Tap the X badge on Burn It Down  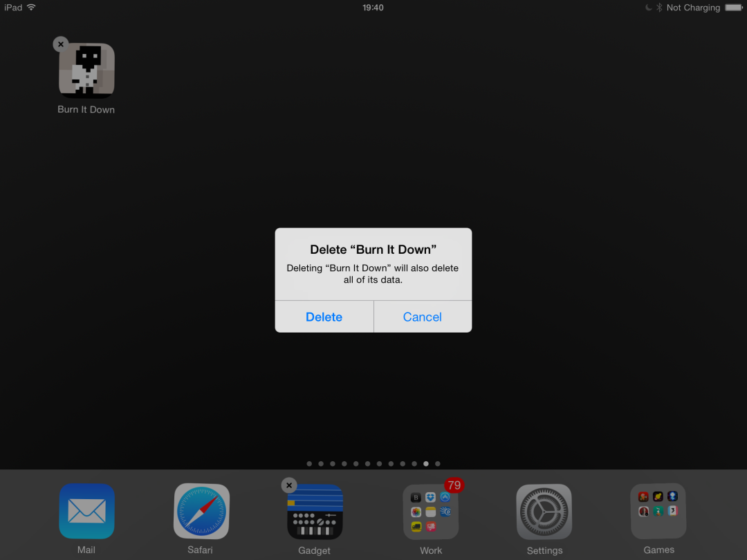point(60,44)
